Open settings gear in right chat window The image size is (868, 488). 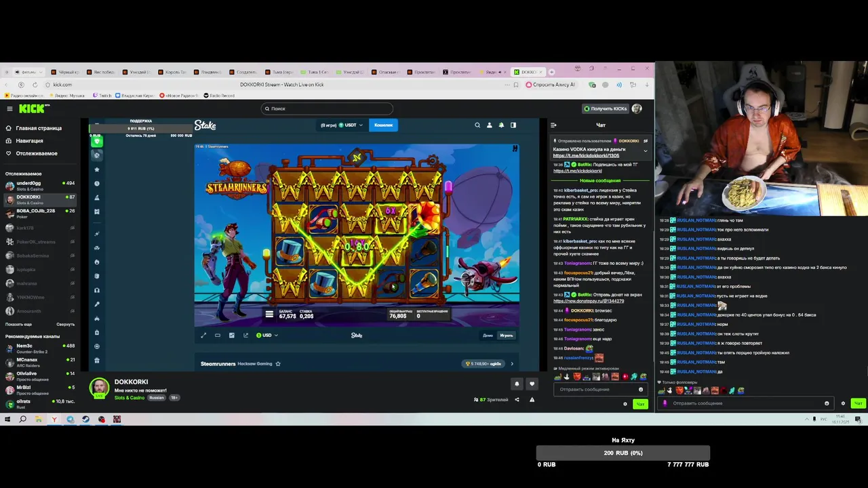843,403
